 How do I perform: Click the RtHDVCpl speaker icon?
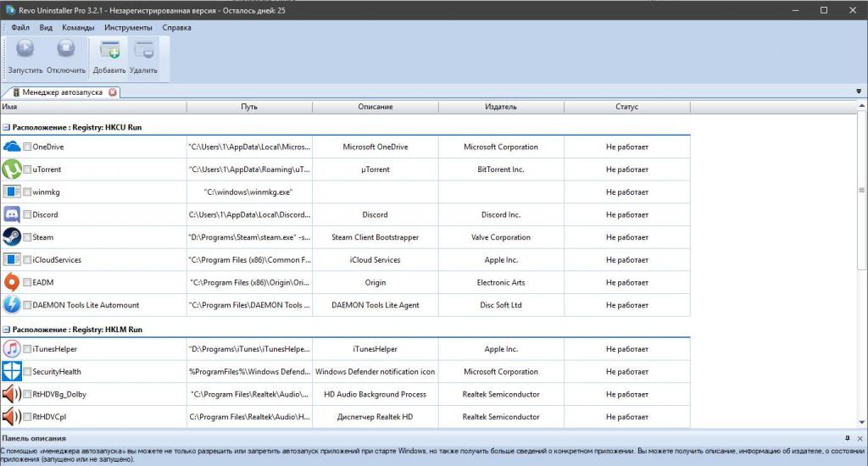12,417
